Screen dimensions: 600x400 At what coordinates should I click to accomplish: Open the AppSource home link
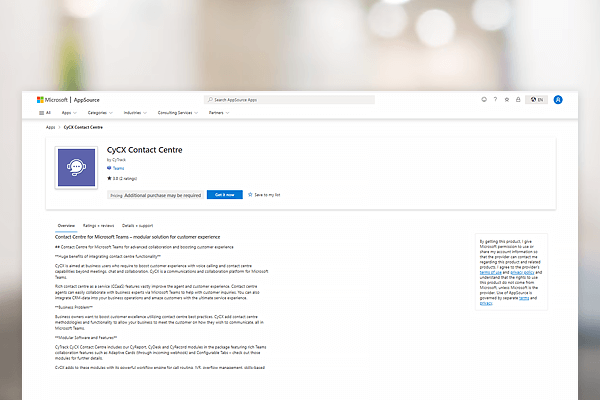(86, 100)
